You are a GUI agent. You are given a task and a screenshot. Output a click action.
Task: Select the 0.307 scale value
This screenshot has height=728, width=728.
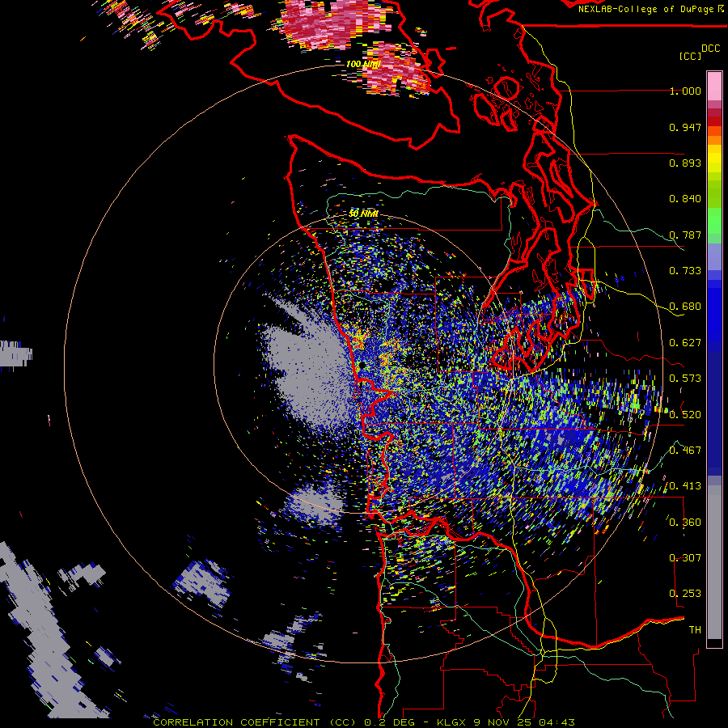[x=685, y=558]
